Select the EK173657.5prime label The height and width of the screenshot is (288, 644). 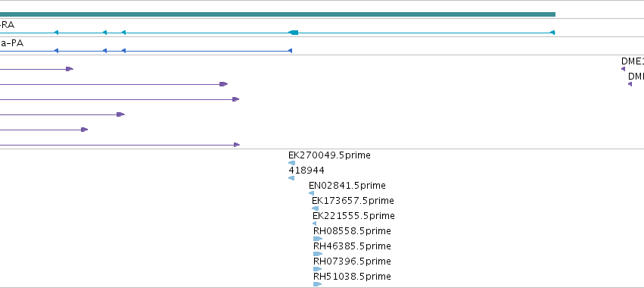click(353, 201)
